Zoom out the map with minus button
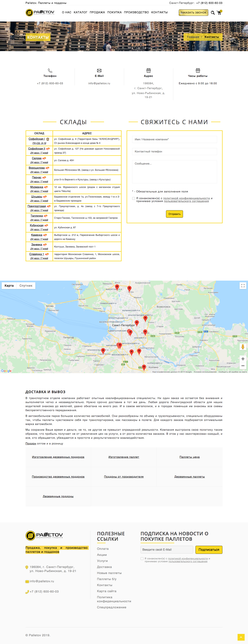The image size is (248, 644). 243,366
